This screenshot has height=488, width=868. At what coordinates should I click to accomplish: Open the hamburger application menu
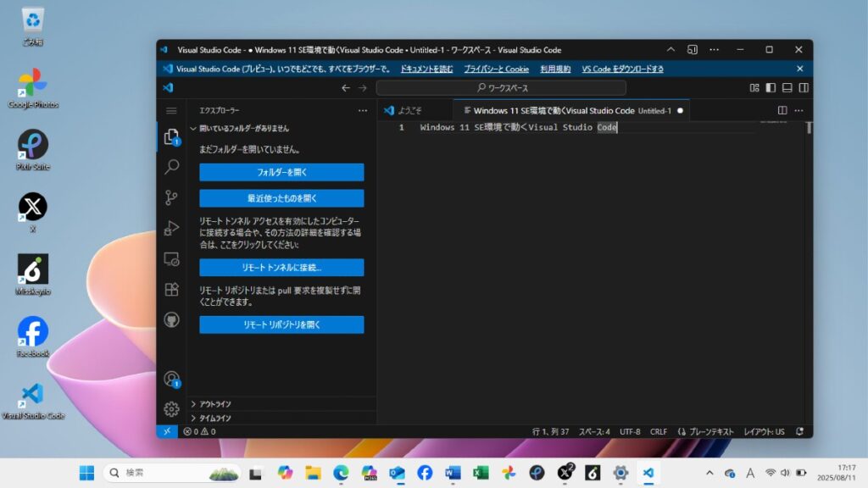point(171,111)
